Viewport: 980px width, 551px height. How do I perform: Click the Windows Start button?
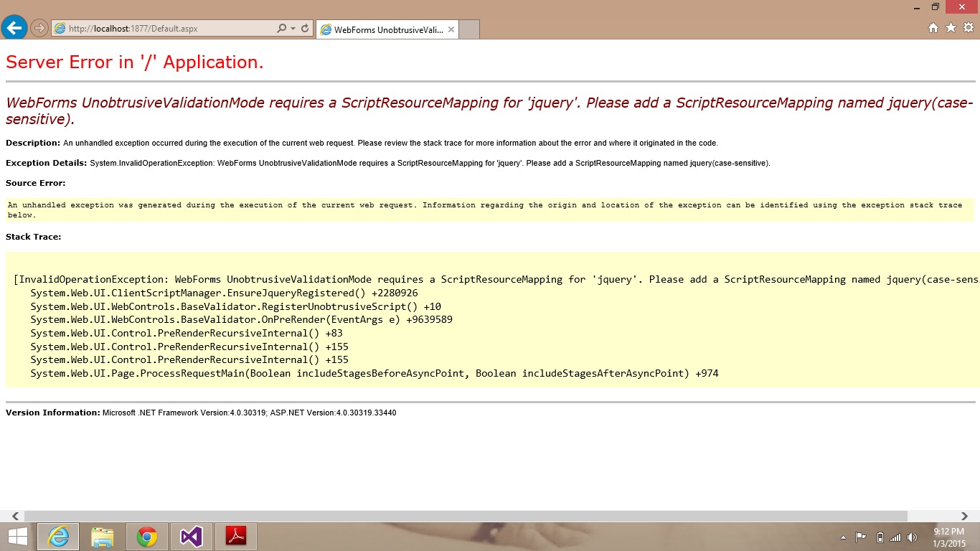[x=18, y=537]
